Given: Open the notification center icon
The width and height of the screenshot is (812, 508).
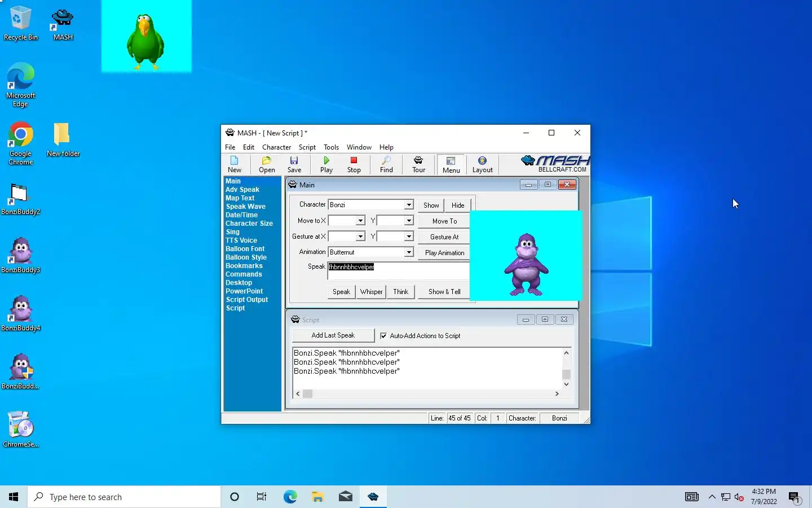Looking at the screenshot, I should 795,497.
